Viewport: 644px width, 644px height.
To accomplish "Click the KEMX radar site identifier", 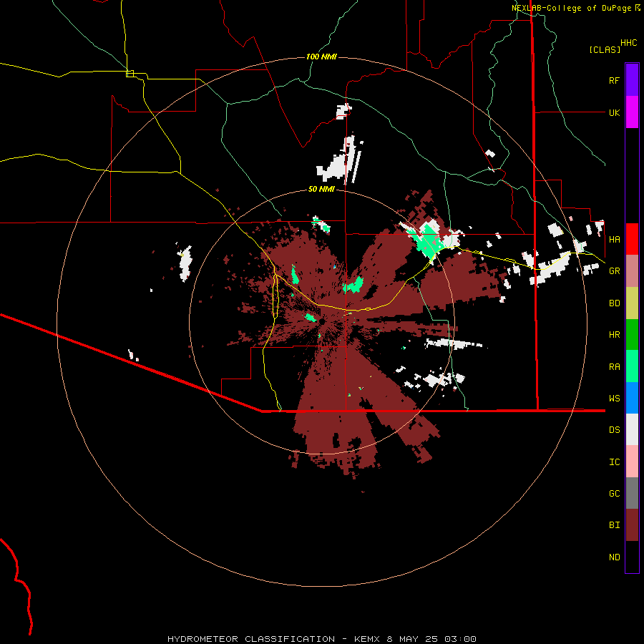I will tap(368, 639).
